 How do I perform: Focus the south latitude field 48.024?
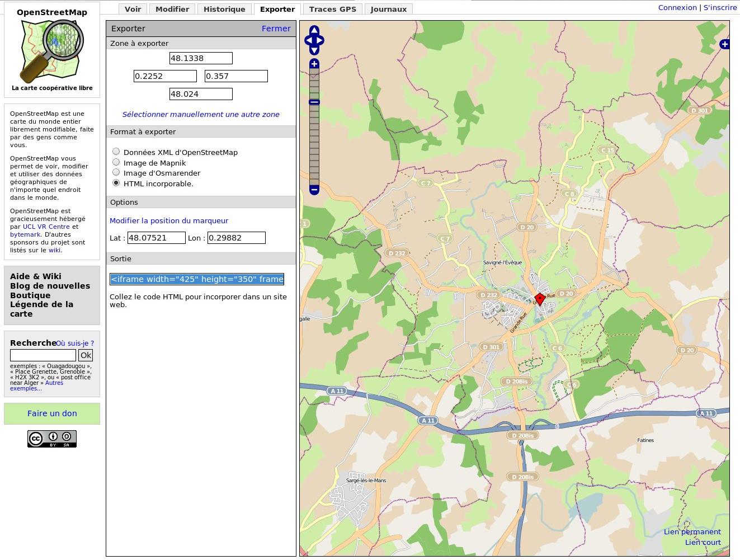201,94
